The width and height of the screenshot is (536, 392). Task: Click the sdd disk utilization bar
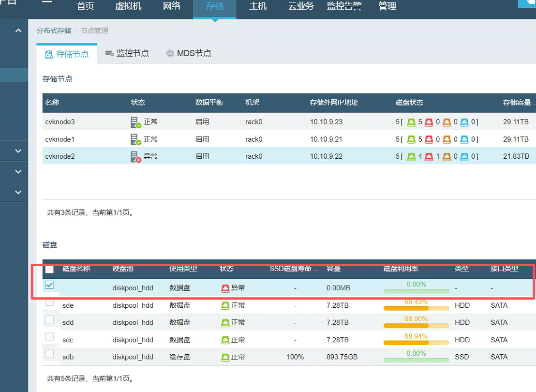[416, 326]
